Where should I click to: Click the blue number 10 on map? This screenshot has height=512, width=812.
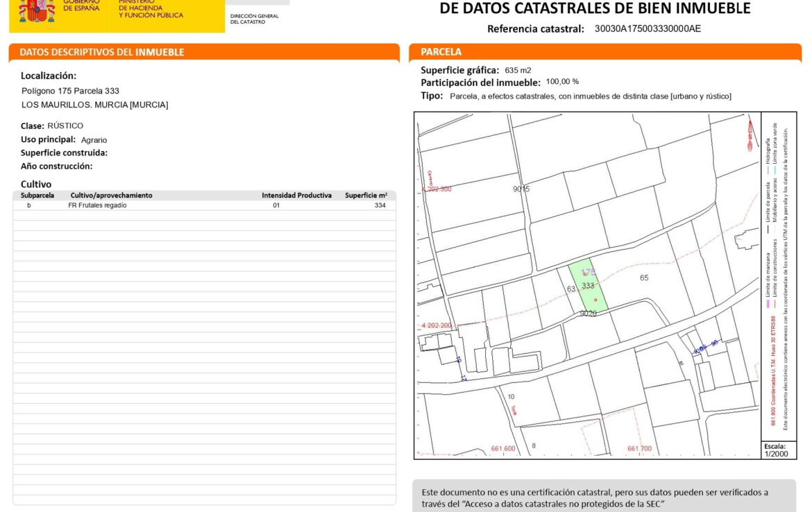pyautogui.click(x=511, y=397)
